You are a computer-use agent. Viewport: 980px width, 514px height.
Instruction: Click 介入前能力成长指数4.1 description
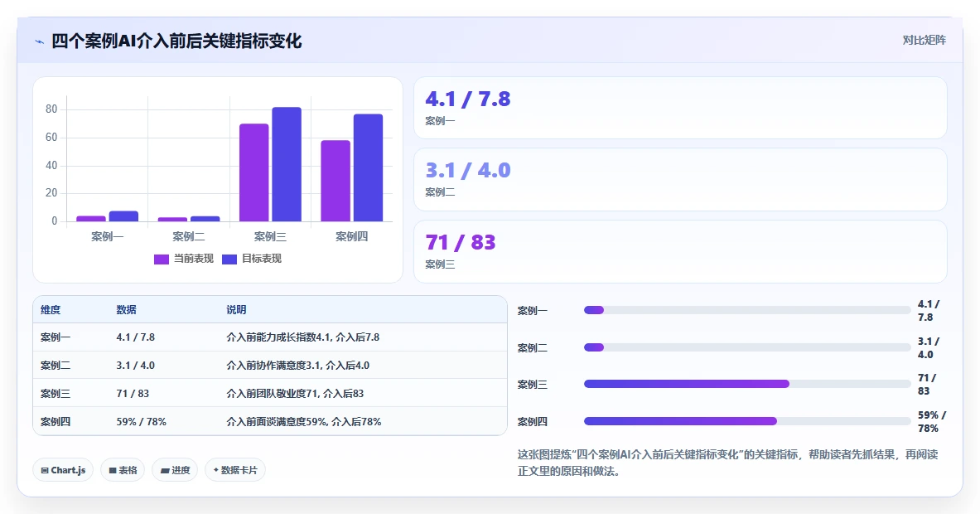[x=303, y=337]
